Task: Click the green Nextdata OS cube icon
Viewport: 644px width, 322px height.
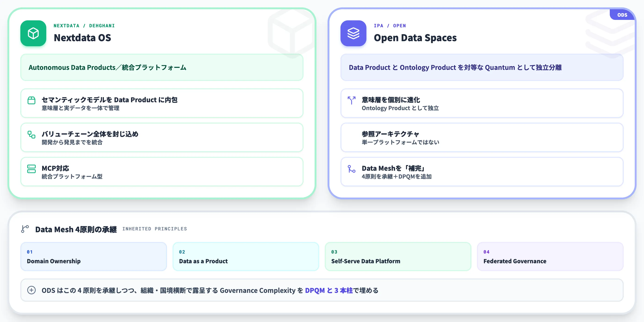Action: (33, 33)
